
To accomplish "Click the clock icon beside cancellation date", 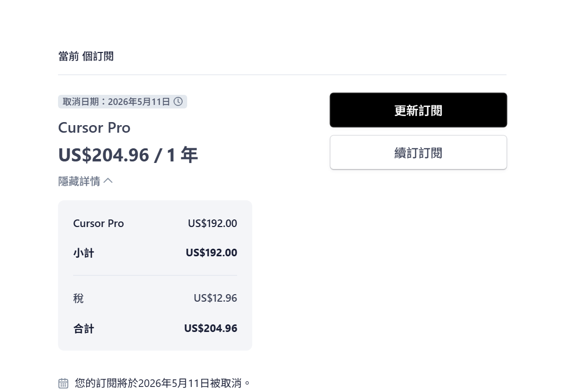I will coord(178,101).
